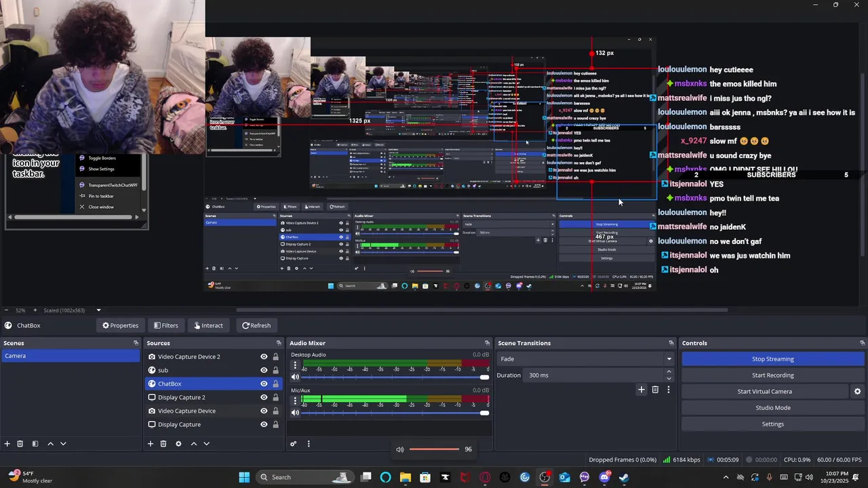Decrease transition duration stepper
The image size is (868, 488).
click(x=669, y=379)
